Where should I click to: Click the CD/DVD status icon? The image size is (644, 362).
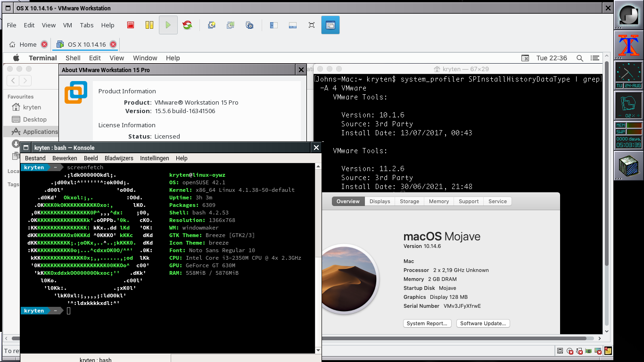570,351
